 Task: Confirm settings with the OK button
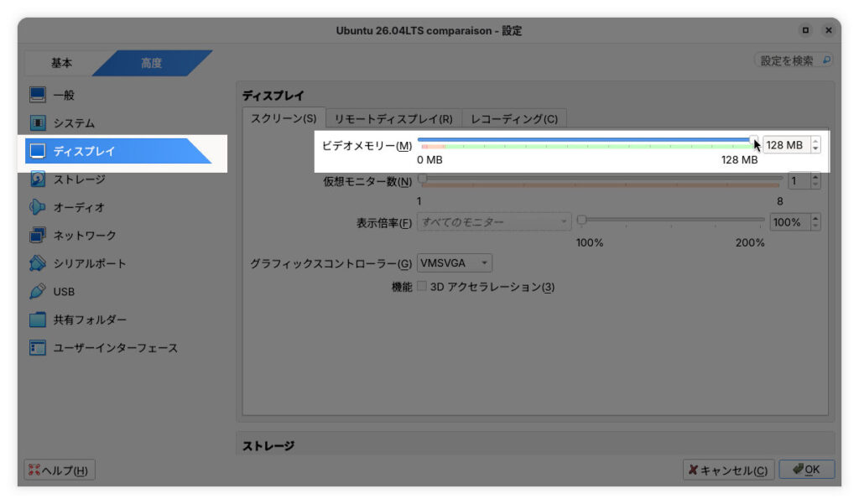pyautogui.click(x=807, y=470)
